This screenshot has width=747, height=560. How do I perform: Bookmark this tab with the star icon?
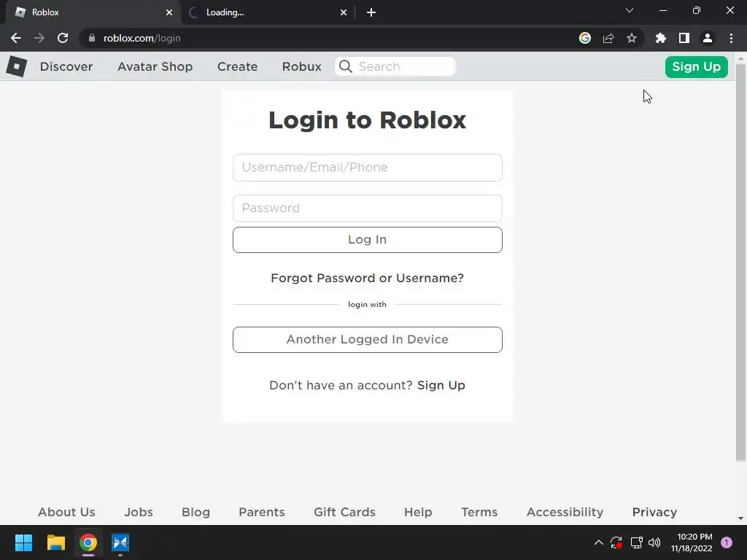(632, 38)
